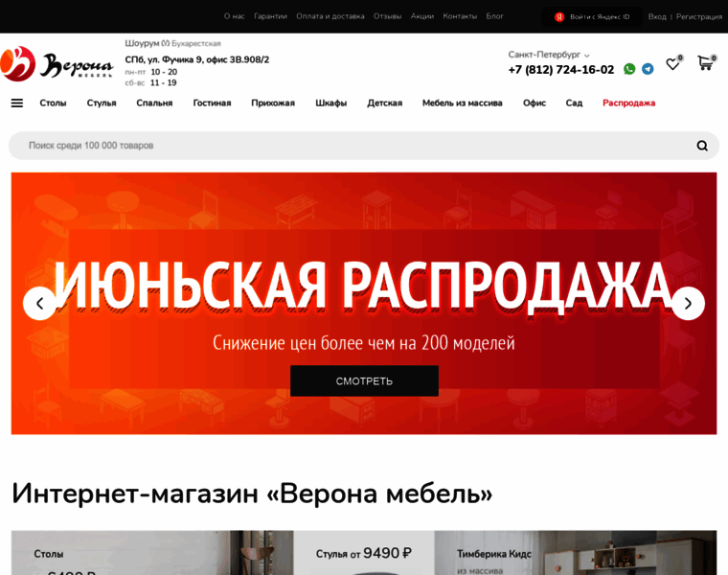Image resolution: width=728 pixels, height=575 pixels.
Task: Open the Прихожая category
Action: 273,103
